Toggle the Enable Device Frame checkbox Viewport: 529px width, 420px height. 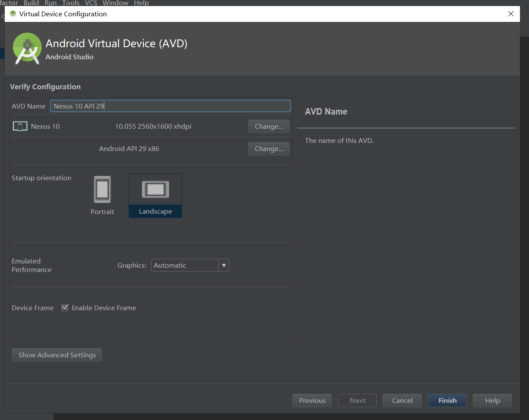(x=65, y=308)
